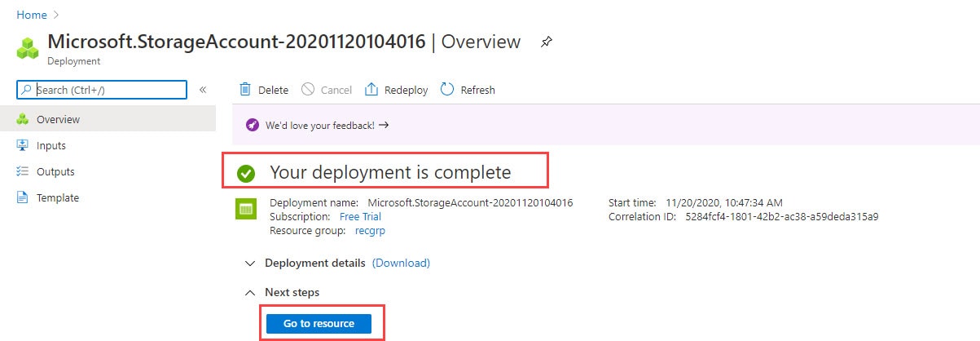Open the recgrp resource group link
This screenshot has width=980, height=341.
(370, 231)
